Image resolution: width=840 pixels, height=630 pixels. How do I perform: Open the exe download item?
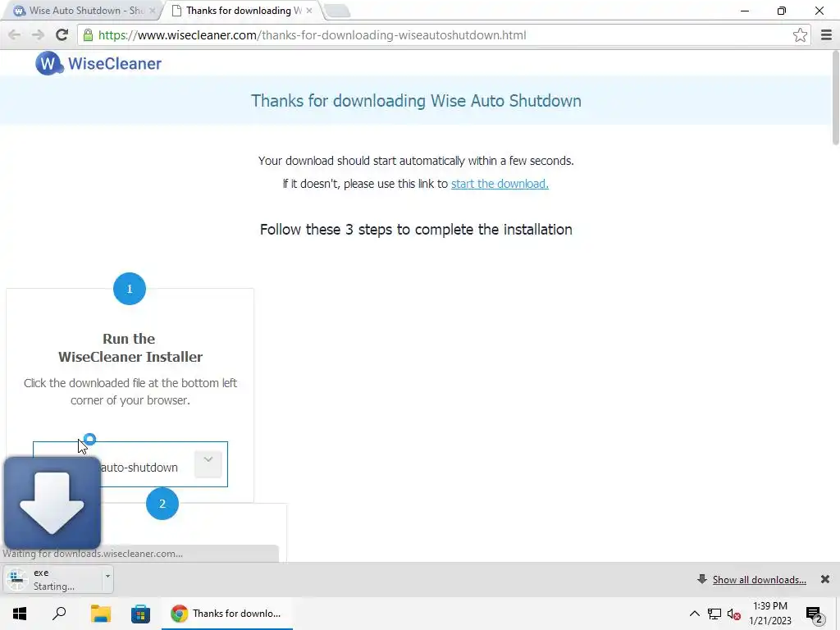point(52,579)
